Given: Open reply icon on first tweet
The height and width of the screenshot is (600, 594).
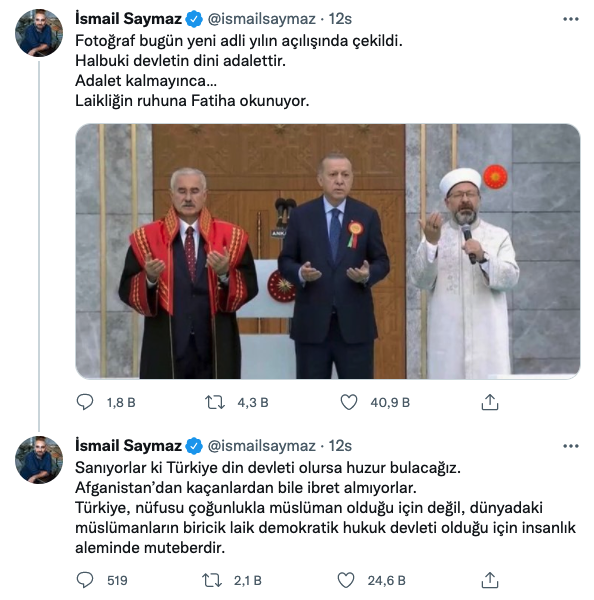Looking at the screenshot, I should pyautogui.click(x=85, y=402).
